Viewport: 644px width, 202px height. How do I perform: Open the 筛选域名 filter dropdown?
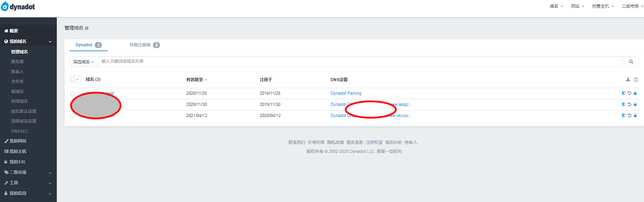coord(84,62)
